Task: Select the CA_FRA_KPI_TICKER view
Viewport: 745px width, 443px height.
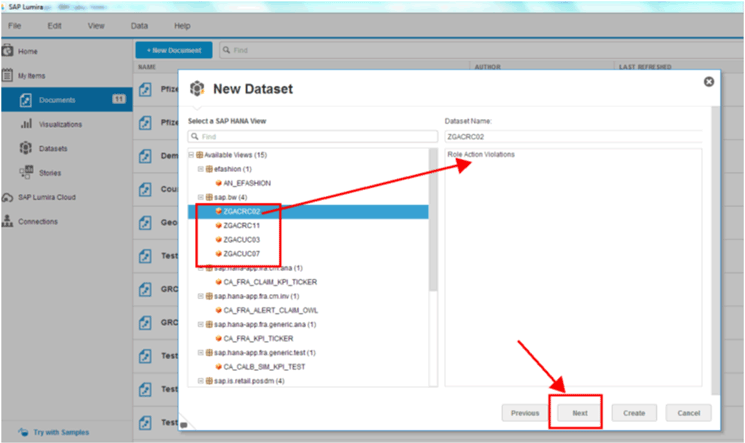Action: point(258,338)
